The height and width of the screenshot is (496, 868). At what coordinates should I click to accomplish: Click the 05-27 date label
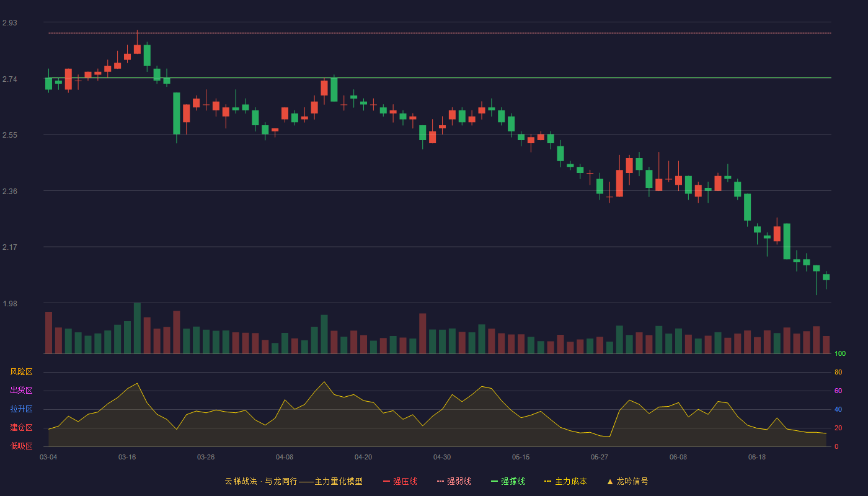[x=600, y=457]
